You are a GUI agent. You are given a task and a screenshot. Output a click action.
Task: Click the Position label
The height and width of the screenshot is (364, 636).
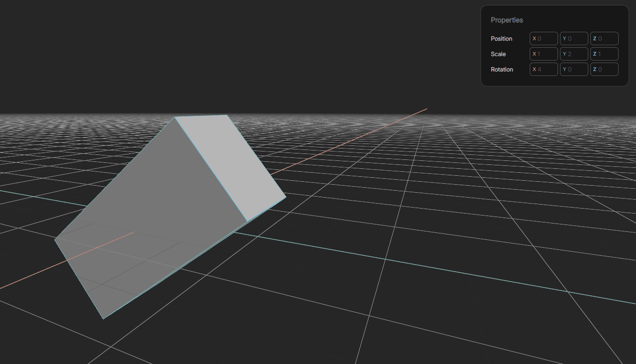(x=501, y=39)
